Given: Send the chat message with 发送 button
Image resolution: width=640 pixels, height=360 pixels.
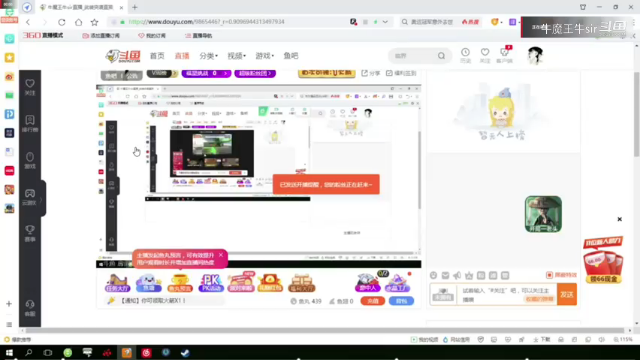Looking at the screenshot, I should (567, 294).
